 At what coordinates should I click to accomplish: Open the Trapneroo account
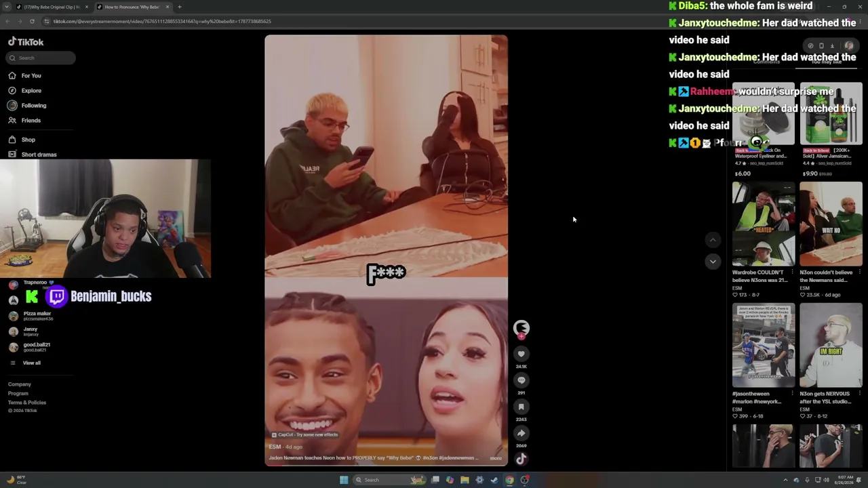click(x=31, y=285)
